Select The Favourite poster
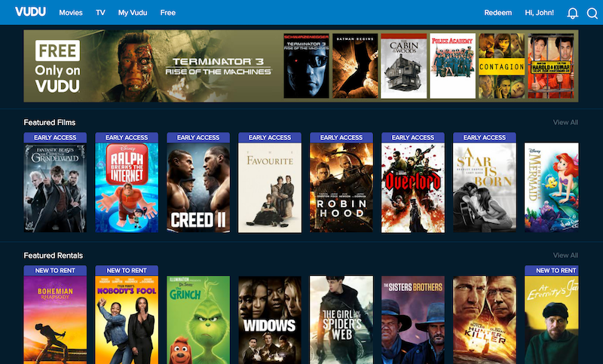 pos(270,188)
